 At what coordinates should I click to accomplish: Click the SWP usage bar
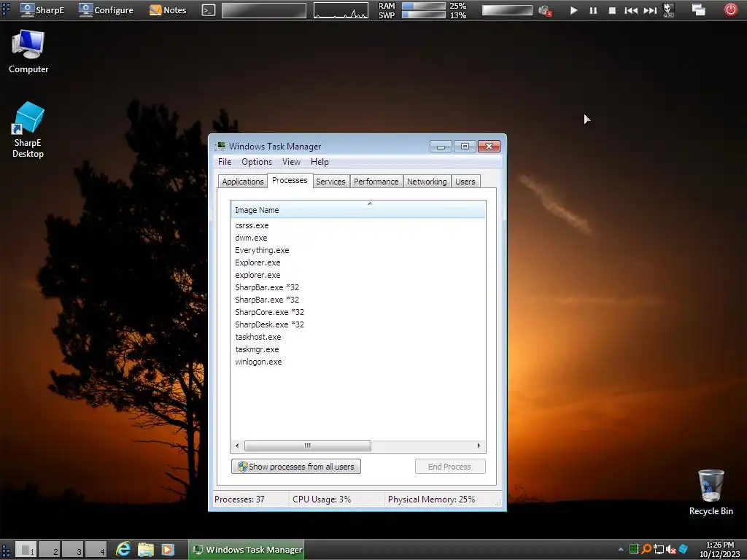pyautogui.click(x=424, y=15)
